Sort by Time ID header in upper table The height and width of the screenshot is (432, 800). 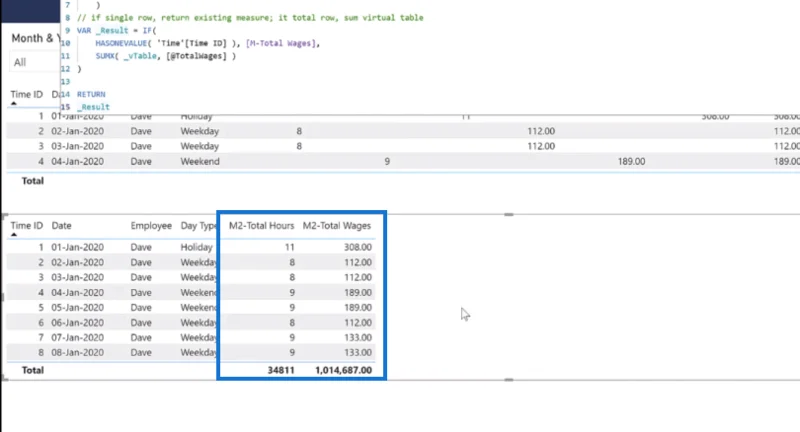(27, 94)
